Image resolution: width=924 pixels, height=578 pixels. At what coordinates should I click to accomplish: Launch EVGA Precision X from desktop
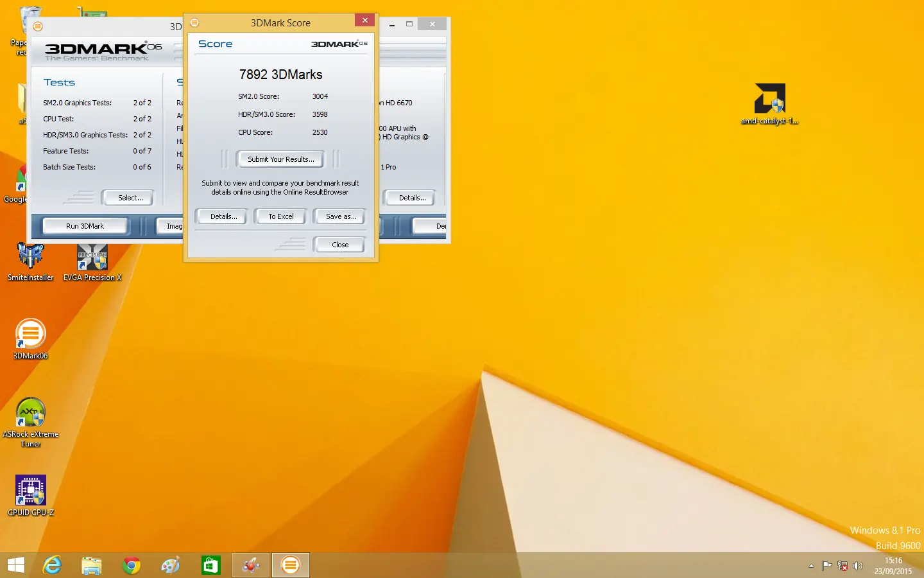coord(92,262)
